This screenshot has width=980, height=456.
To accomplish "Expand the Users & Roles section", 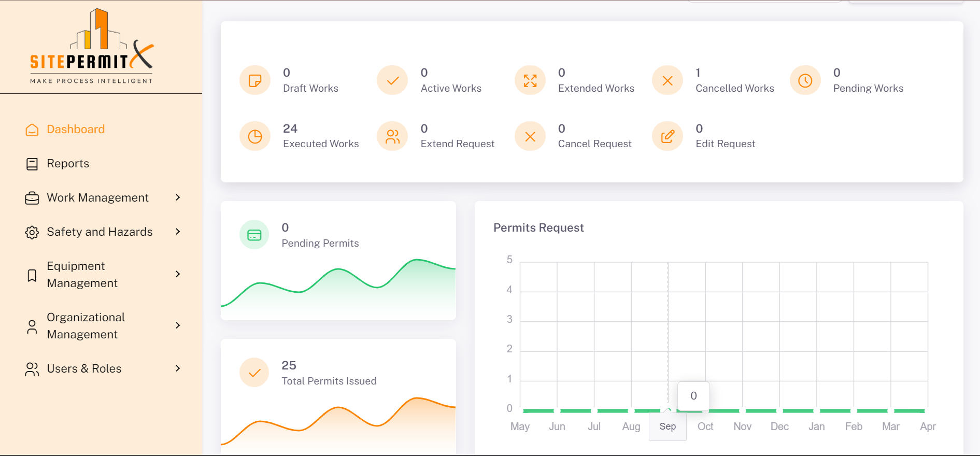I will tap(178, 368).
